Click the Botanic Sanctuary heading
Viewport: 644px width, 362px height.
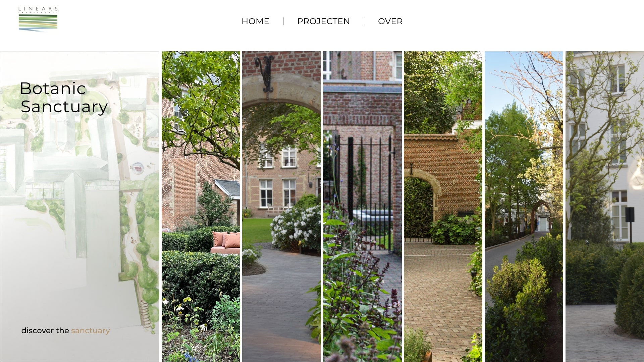[64, 98]
